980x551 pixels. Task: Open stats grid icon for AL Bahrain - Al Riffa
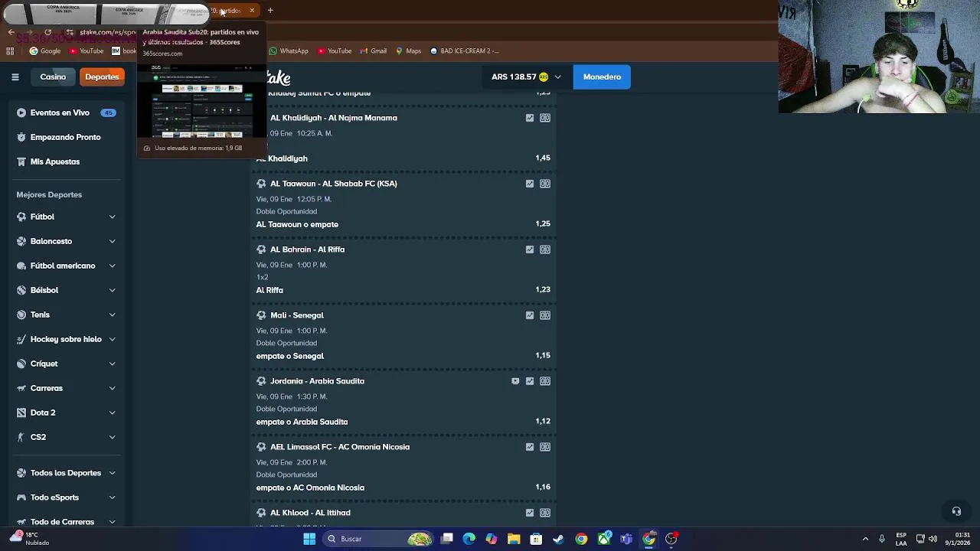point(545,249)
